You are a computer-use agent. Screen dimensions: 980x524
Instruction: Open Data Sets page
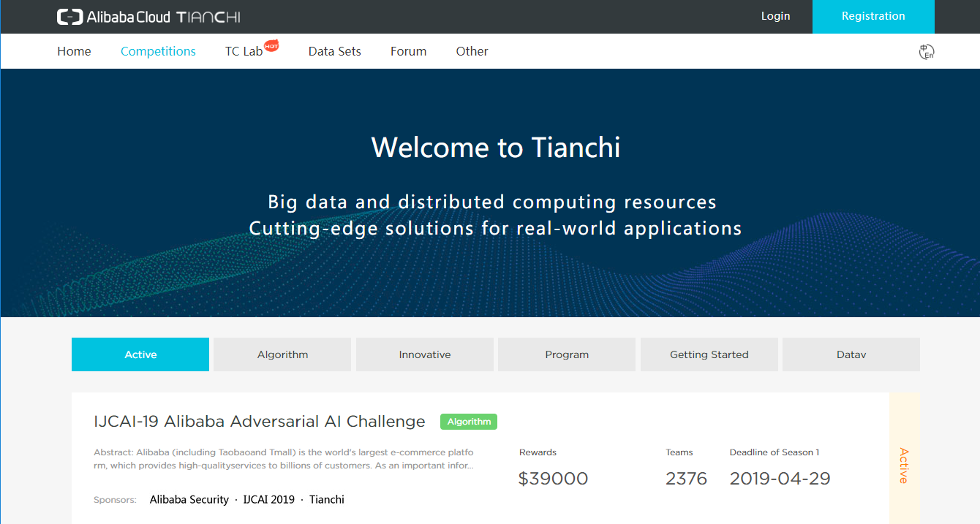(335, 51)
